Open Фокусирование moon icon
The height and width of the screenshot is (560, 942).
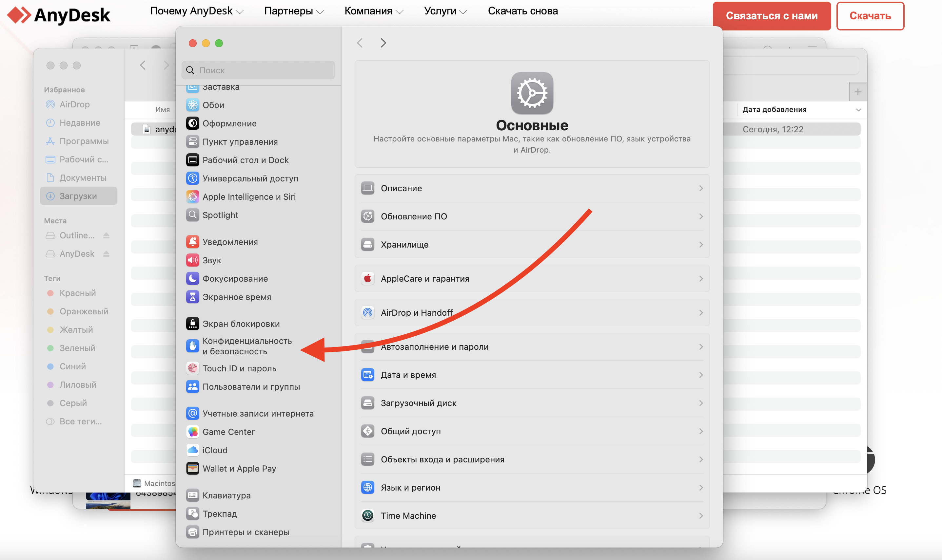pos(192,278)
